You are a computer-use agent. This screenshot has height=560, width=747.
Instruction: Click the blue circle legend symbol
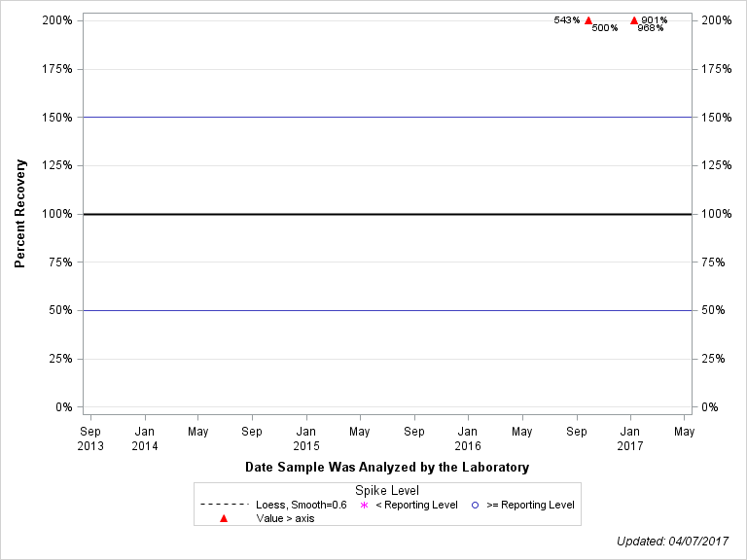pyautogui.click(x=476, y=505)
